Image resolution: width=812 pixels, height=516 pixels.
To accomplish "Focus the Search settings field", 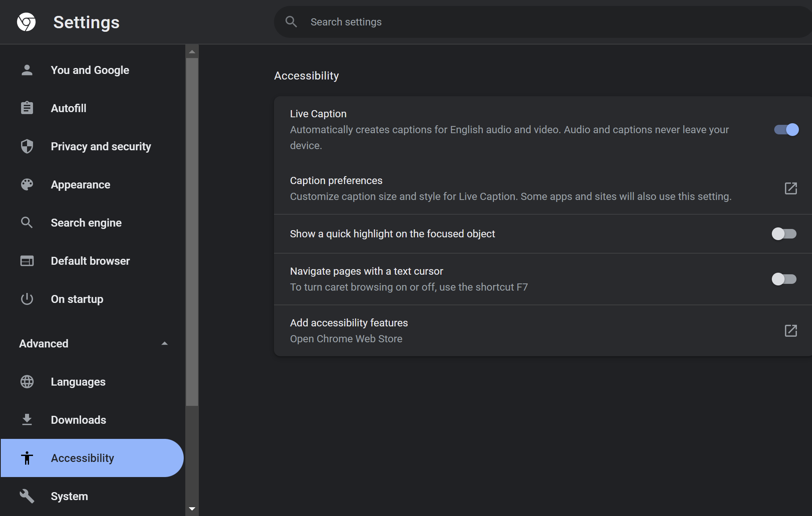I will [543, 22].
